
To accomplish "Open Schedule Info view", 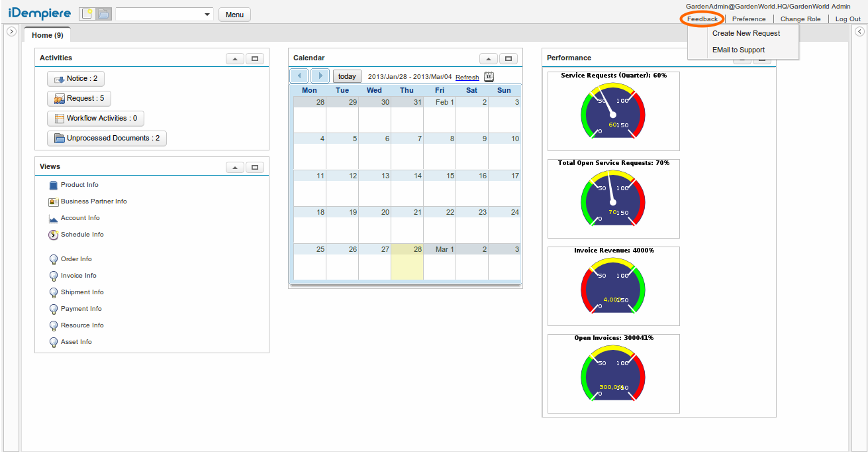I will 81,235.
